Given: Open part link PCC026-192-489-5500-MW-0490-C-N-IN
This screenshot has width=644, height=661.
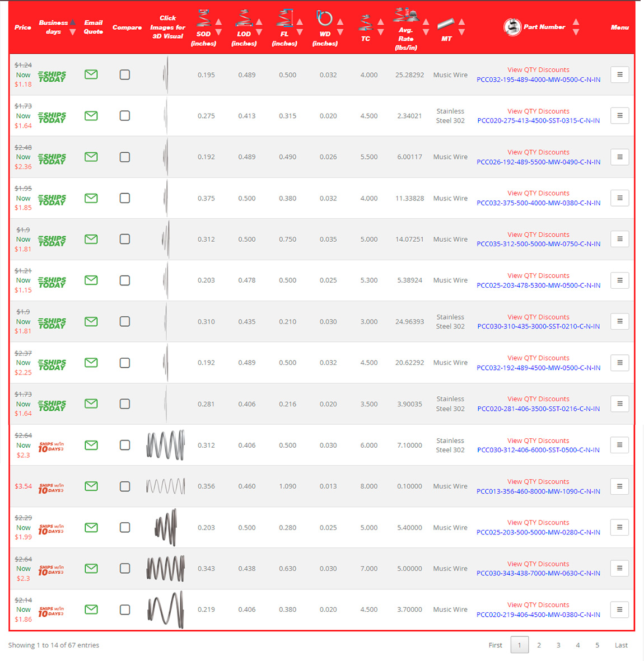Looking at the screenshot, I should 538,162.
